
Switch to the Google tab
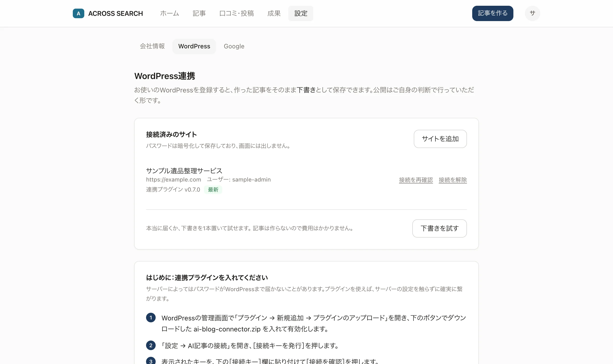pos(234,46)
